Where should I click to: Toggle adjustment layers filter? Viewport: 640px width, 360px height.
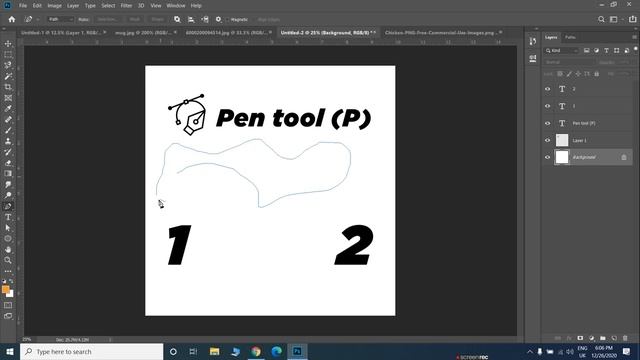[x=596, y=51]
